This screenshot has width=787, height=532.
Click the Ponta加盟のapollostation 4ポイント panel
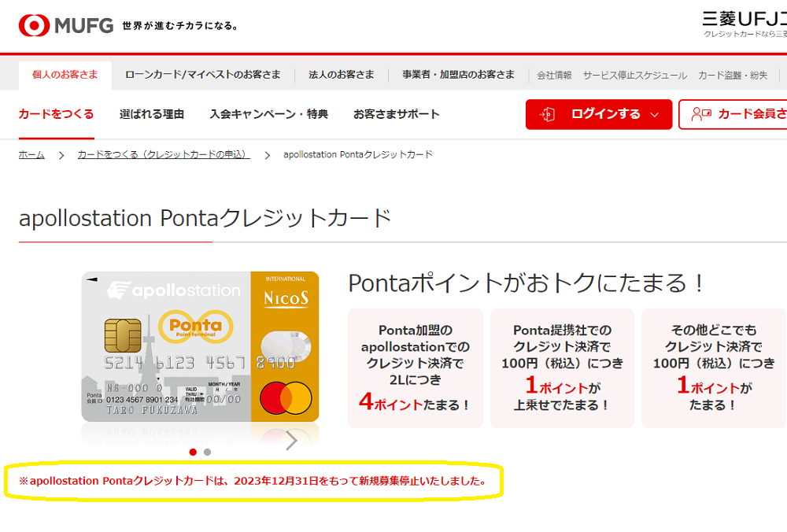[415, 368]
